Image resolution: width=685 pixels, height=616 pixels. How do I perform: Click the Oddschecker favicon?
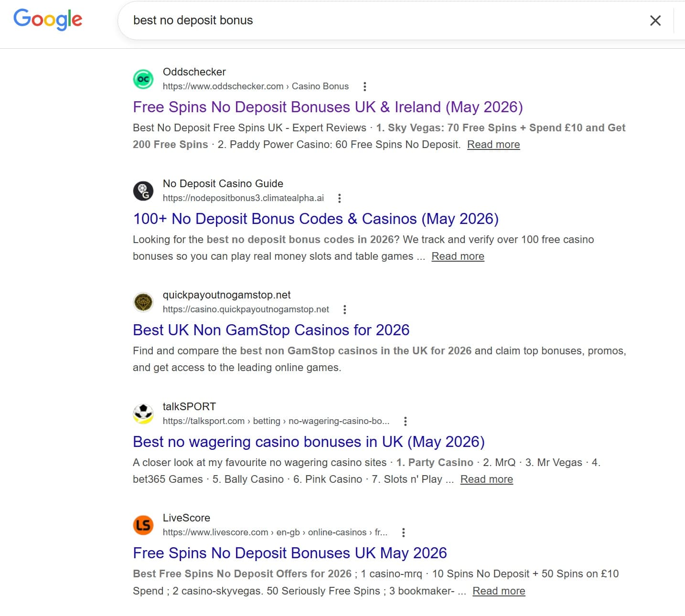143,79
